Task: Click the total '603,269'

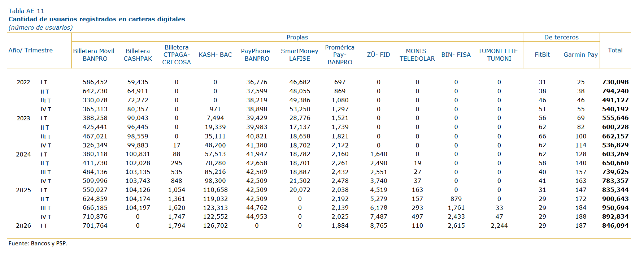Action: 615,154
